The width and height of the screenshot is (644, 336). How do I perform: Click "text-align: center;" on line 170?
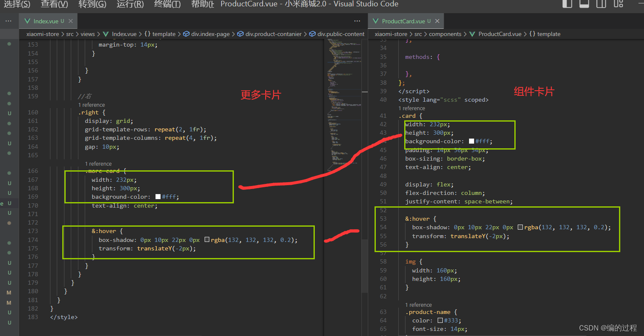125,205
